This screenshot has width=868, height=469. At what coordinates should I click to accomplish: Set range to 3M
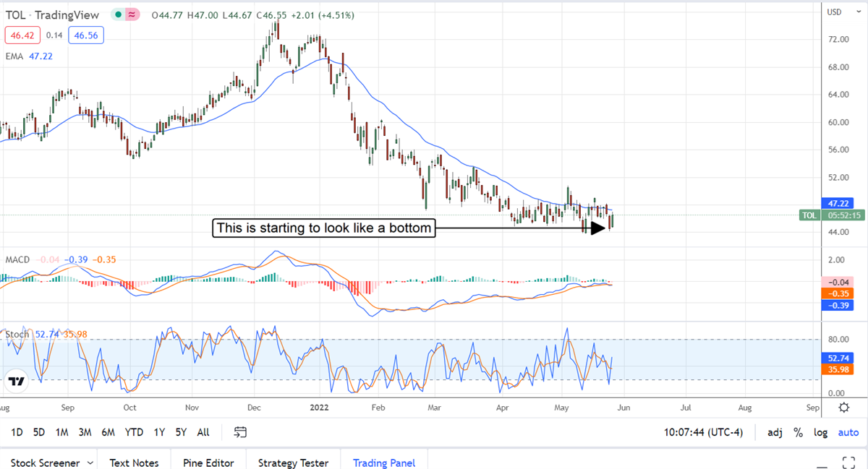[85, 432]
